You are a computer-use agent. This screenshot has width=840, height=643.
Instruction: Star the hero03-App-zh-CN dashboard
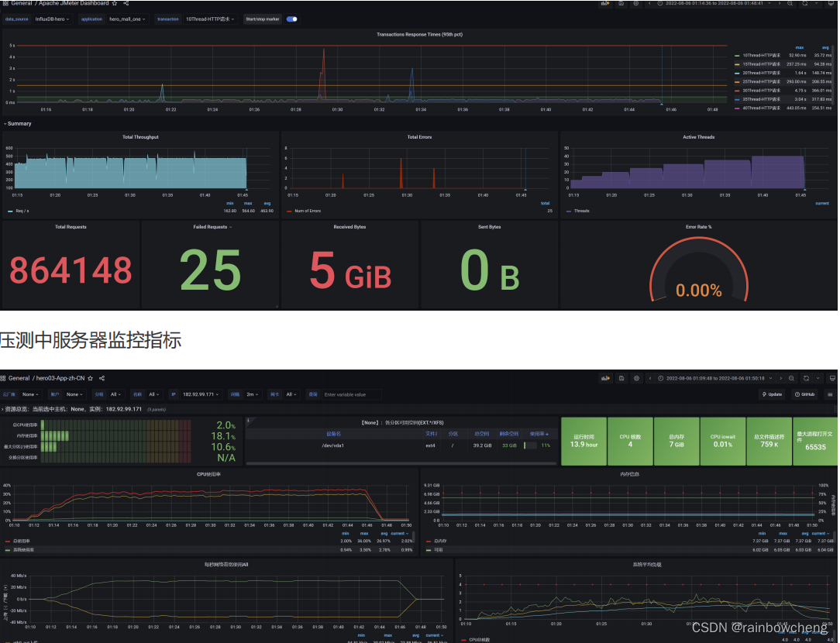coord(90,378)
